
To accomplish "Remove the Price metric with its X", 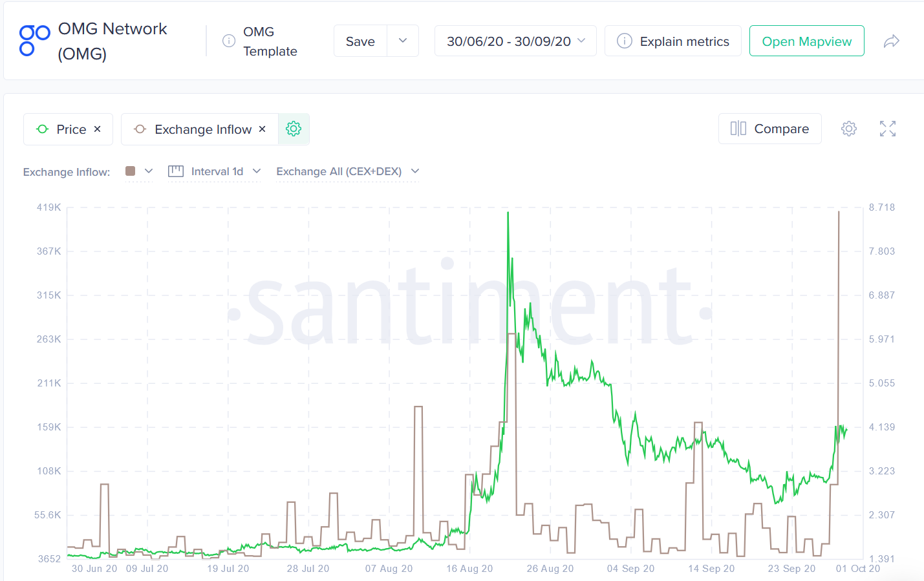I will [x=98, y=129].
